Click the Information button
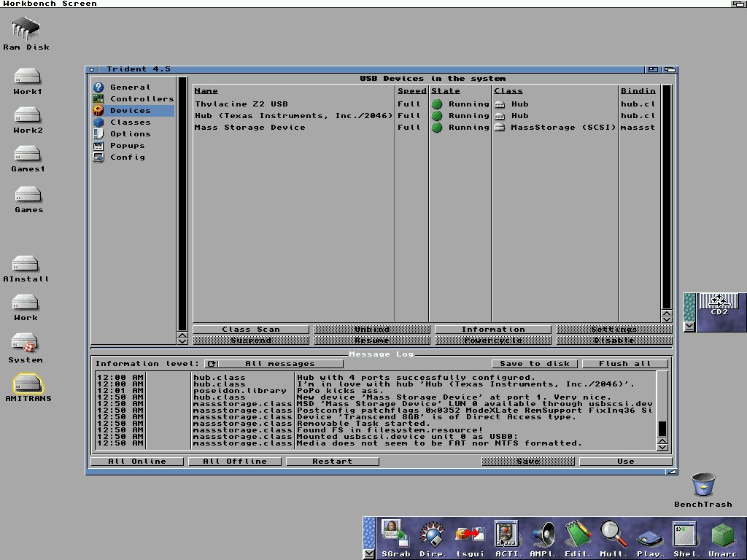This screenshot has height=560, width=747. (493, 329)
